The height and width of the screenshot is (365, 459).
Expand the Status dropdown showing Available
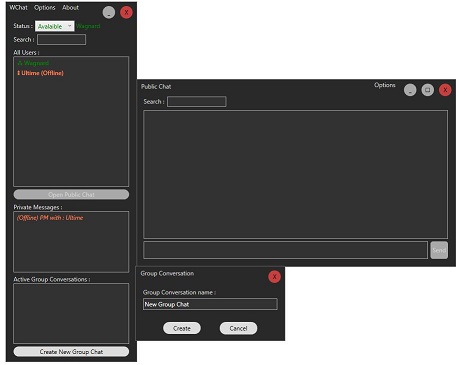pyautogui.click(x=55, y=26)
